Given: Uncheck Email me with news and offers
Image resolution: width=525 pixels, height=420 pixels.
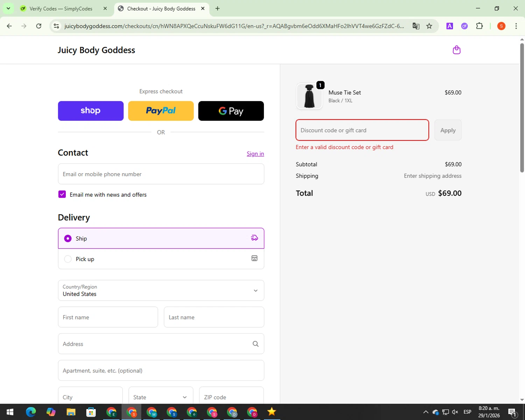Looking at the screenshot, I should 62,194.
